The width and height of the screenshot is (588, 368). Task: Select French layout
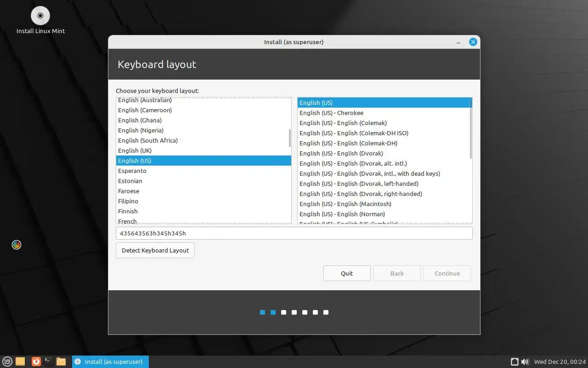[x=204, y=220]
